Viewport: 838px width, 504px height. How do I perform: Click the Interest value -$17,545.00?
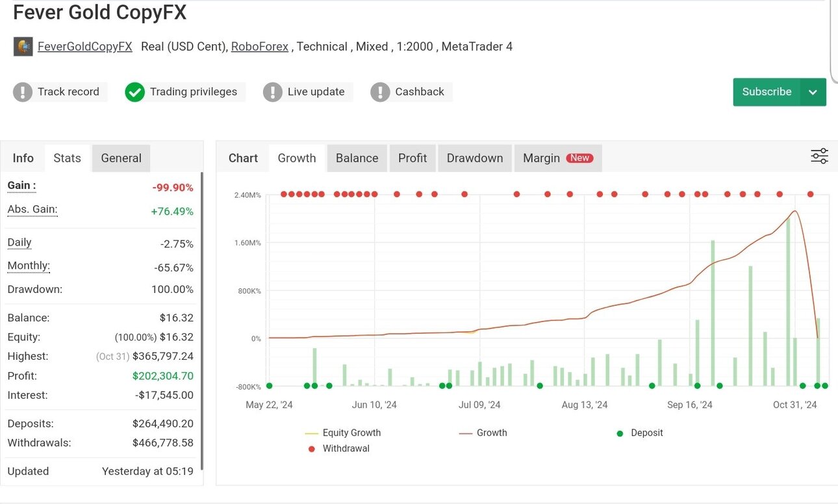point(165,395)
